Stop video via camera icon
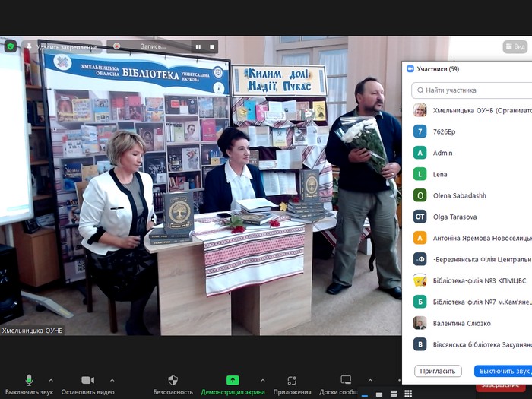Image resolution: width=532 pixels, height=399 pixels. (88, 380)
